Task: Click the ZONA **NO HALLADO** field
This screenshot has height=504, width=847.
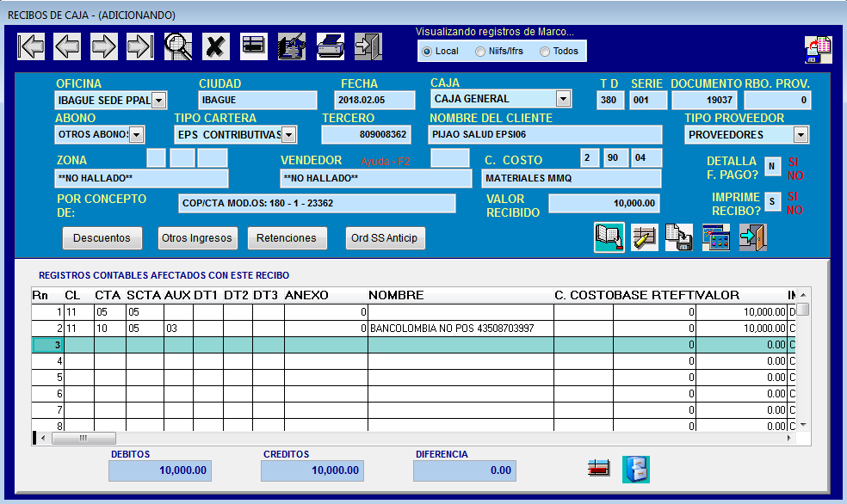Action: [141, 178]
